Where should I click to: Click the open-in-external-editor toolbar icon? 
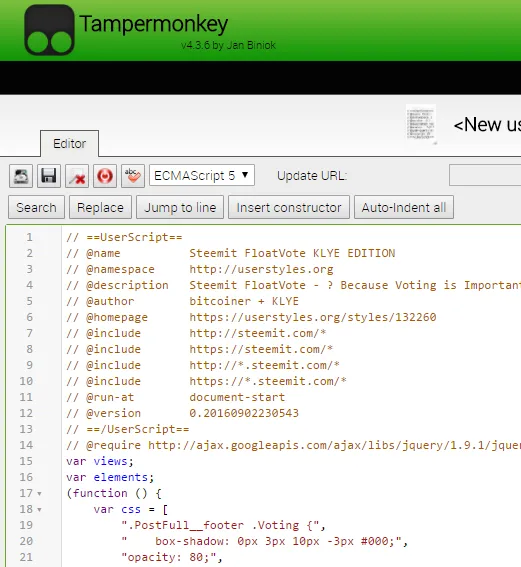point(21,176)
